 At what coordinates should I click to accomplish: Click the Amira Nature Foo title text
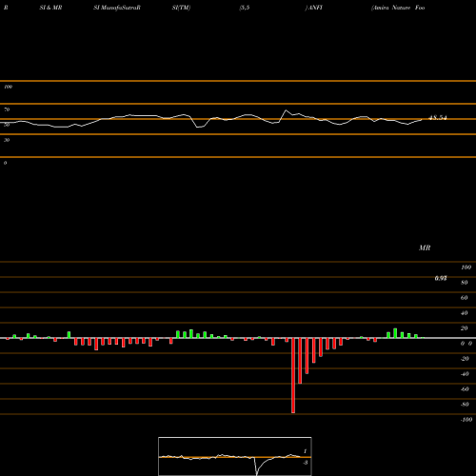tap(398, 8)
